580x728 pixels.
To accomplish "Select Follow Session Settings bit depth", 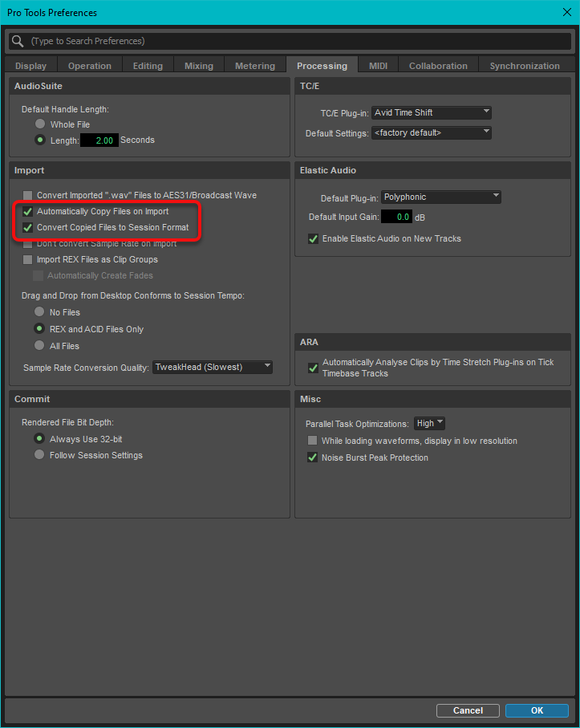I will pos(39,455).
